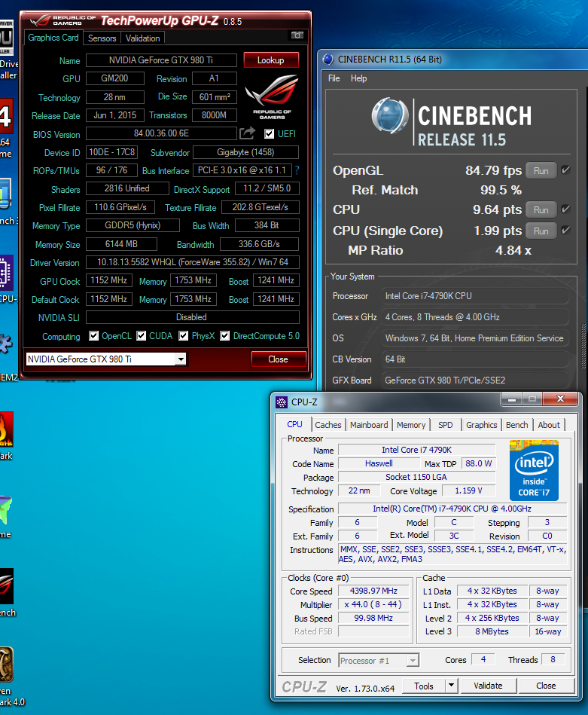Switch to the Caches tab in CPU-Z

click(328, 425)
